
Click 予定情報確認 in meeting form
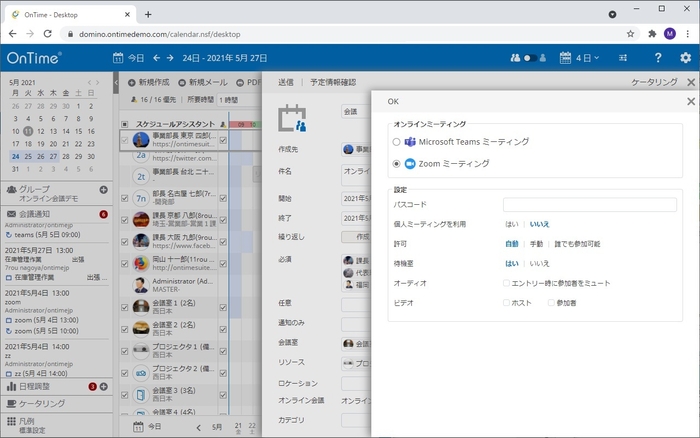coord(333,82)
